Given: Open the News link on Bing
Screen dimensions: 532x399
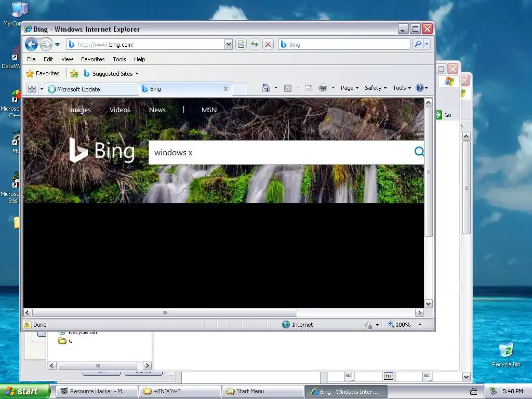Looking at the screenshot, I should (157, 110).
